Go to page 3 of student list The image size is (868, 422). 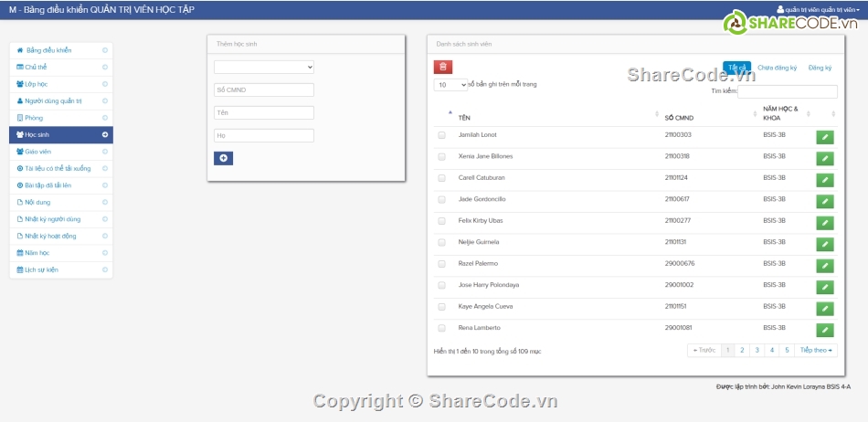[757, 350]
